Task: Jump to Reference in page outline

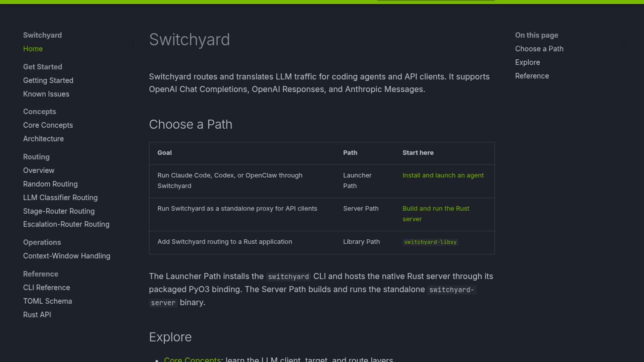Action: click(532, 76)
